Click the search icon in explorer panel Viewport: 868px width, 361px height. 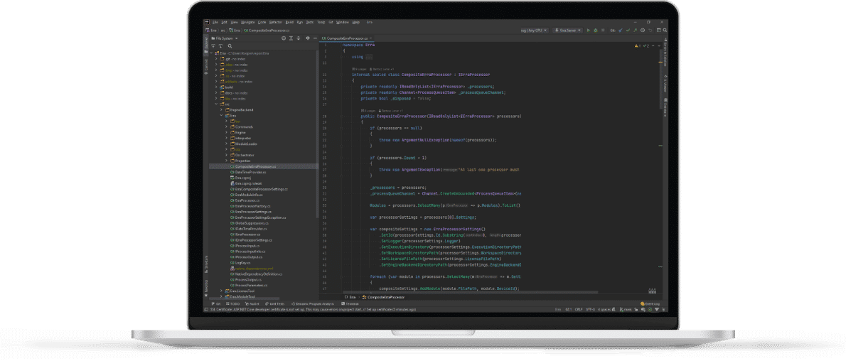click(x=228, y=45)
